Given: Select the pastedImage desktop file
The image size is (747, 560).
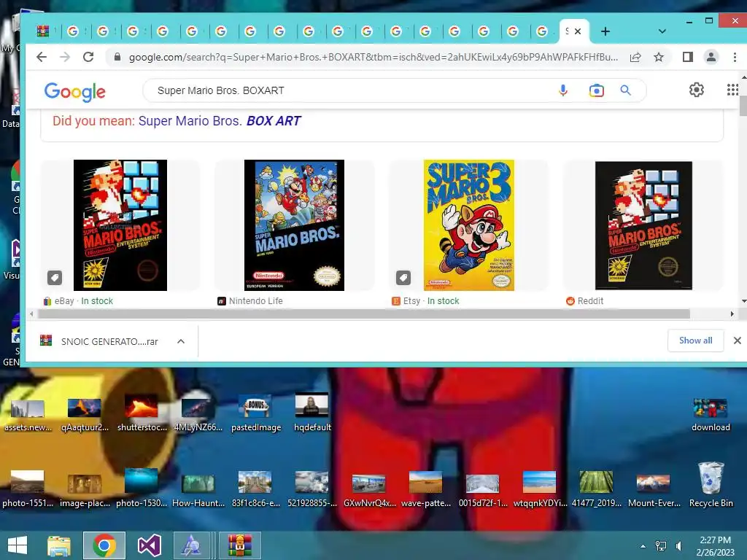Looking at the screenshot, I should point(256,414).
